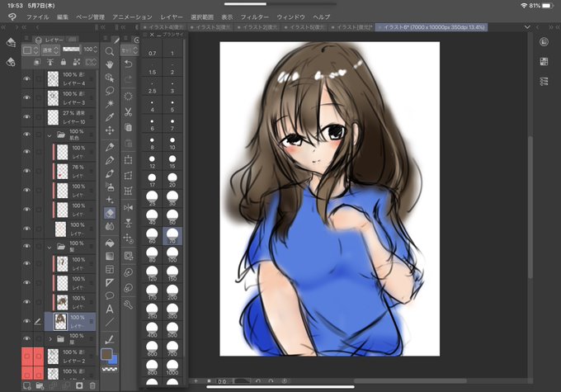Click the Undo arrow icon
Image resolution: width=561 pixels, height=392 pixels.
point(128,64)
